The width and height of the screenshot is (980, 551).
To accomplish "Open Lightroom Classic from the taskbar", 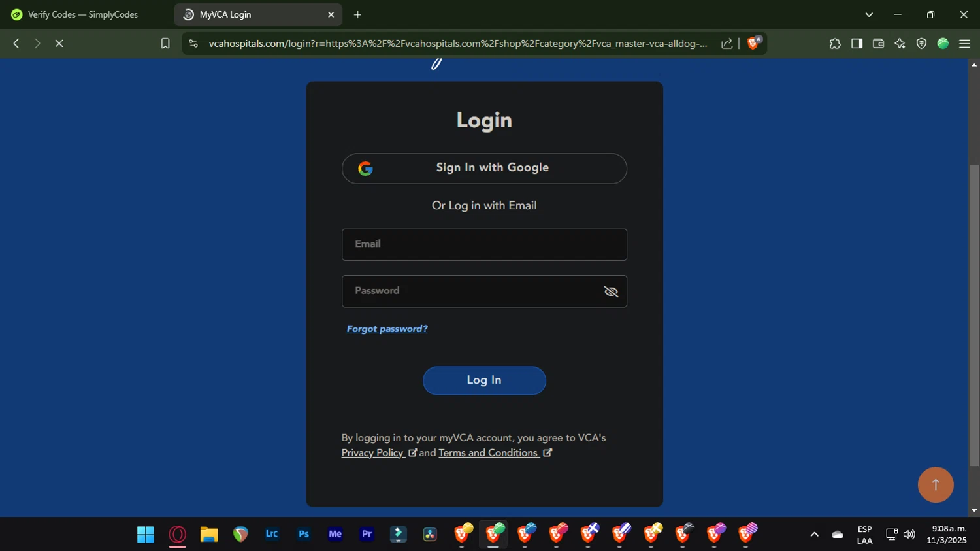I will click(272, 534).
